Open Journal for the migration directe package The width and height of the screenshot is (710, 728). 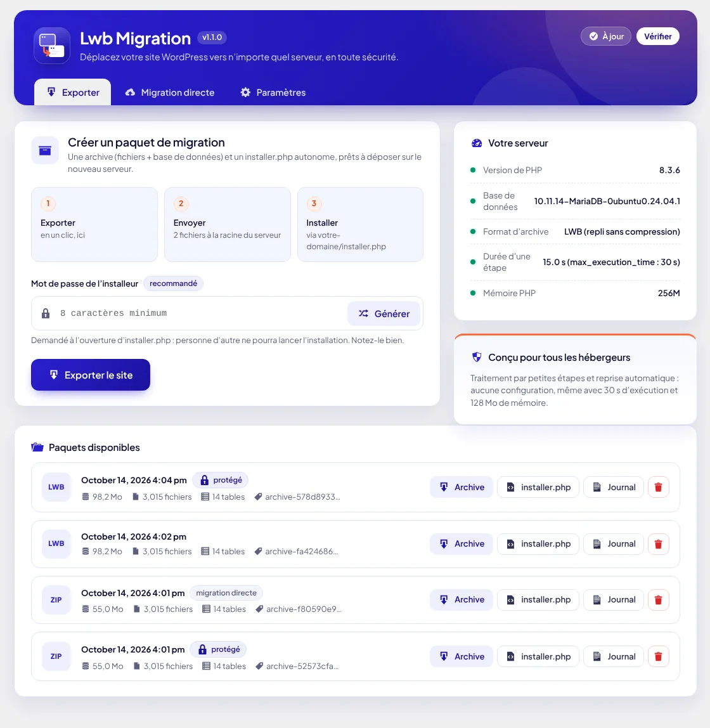(614, 599)
